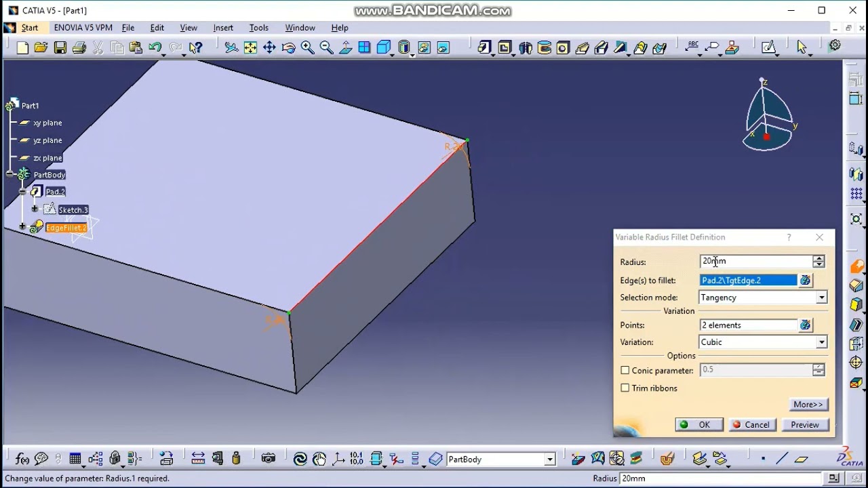The height and width of the screenshot is (488, 868).
Task: Collapse the Pad.2 tree node
Action: (x=23, y=192)
